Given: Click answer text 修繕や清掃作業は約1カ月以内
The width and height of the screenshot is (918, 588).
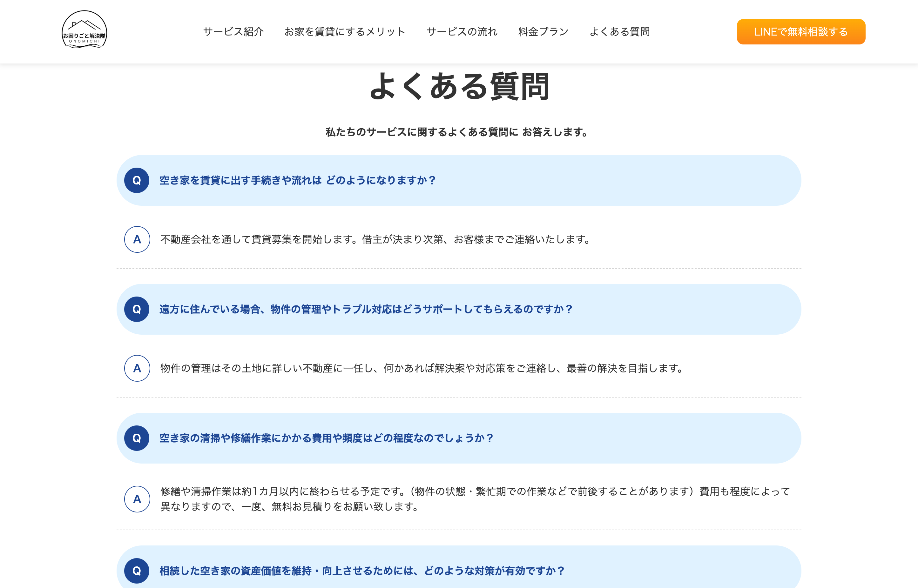Looking at the screenshot, I should 475,499.
